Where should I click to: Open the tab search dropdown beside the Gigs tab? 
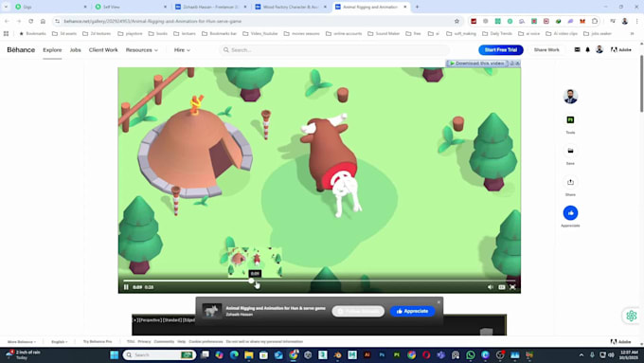pos(6,7)
